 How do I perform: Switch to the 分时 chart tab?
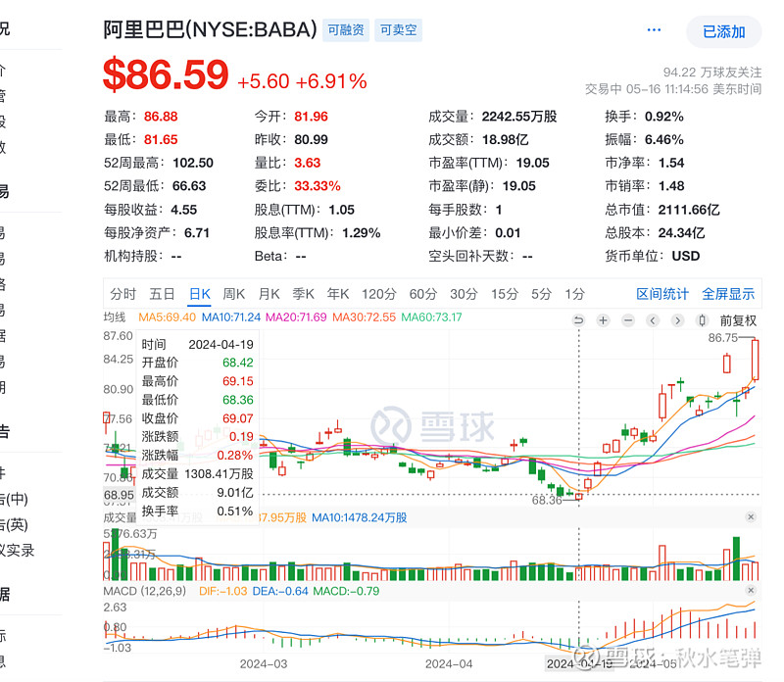click(x=123, y=294)
